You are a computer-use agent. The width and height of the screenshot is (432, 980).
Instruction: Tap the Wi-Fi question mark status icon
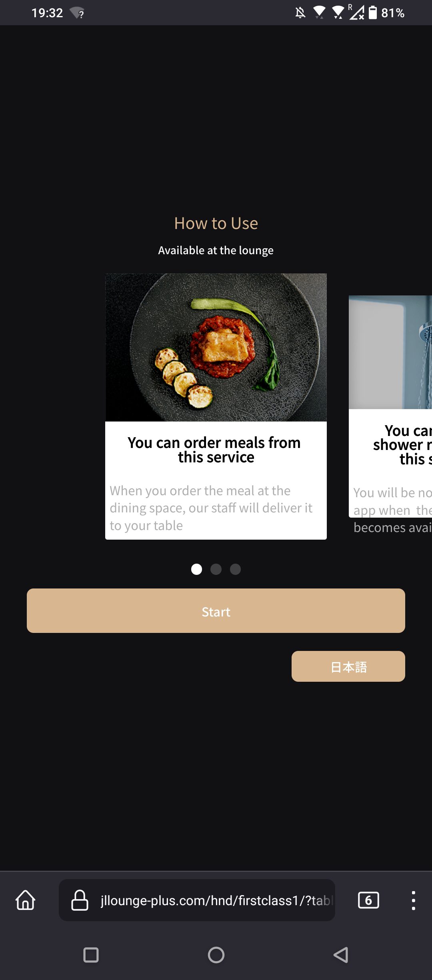(x=77, y=13)
